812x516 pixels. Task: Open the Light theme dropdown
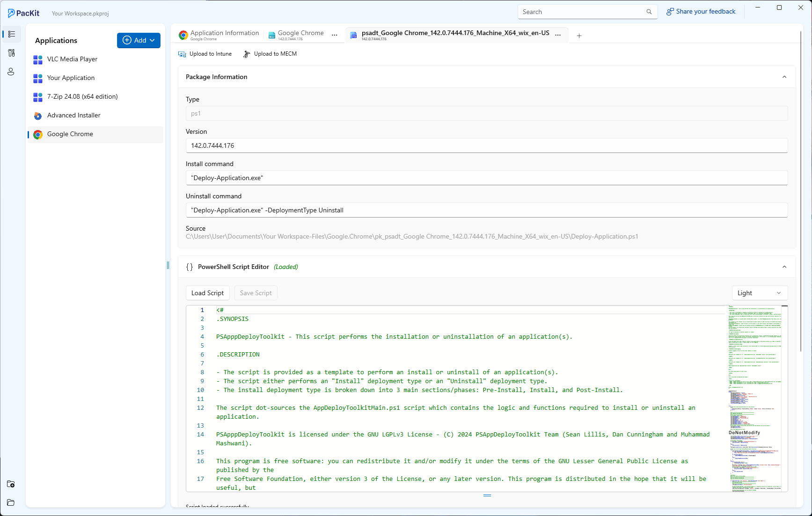[x=759, y=293]
